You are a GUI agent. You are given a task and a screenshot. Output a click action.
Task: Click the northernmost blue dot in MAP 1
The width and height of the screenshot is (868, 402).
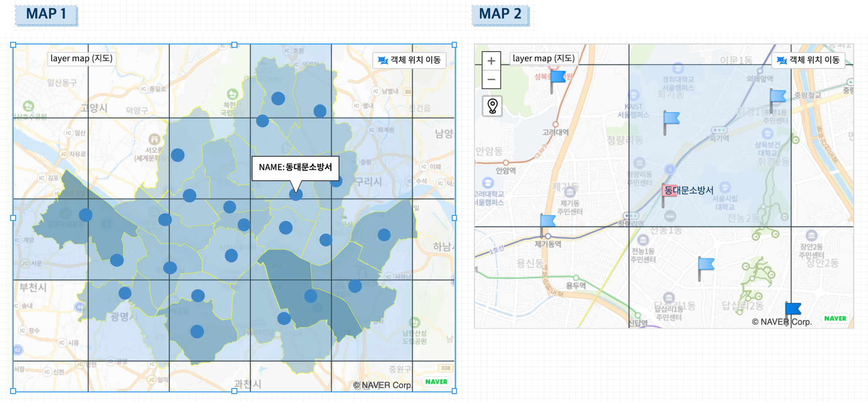(x=278, y=99)
